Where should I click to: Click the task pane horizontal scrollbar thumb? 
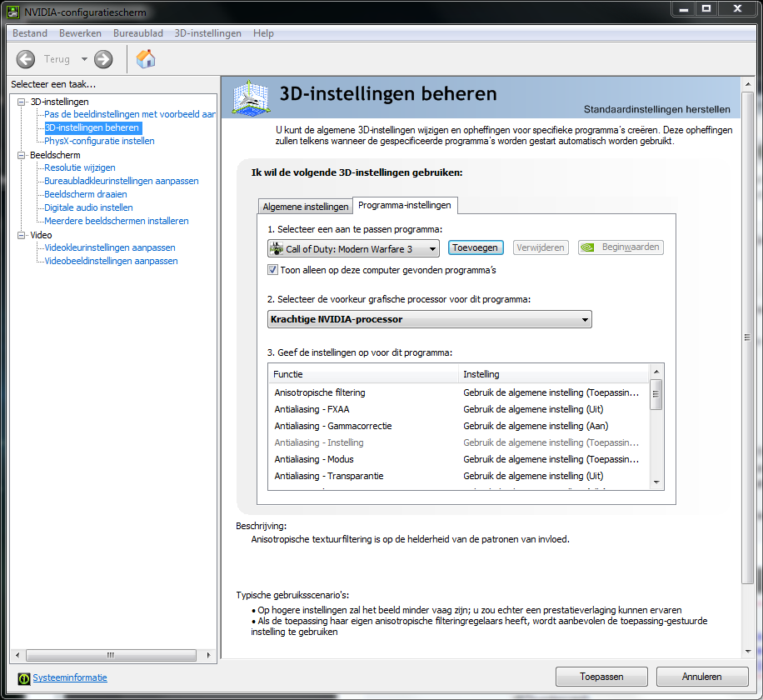pyautogui.click(x=111, y=655)
